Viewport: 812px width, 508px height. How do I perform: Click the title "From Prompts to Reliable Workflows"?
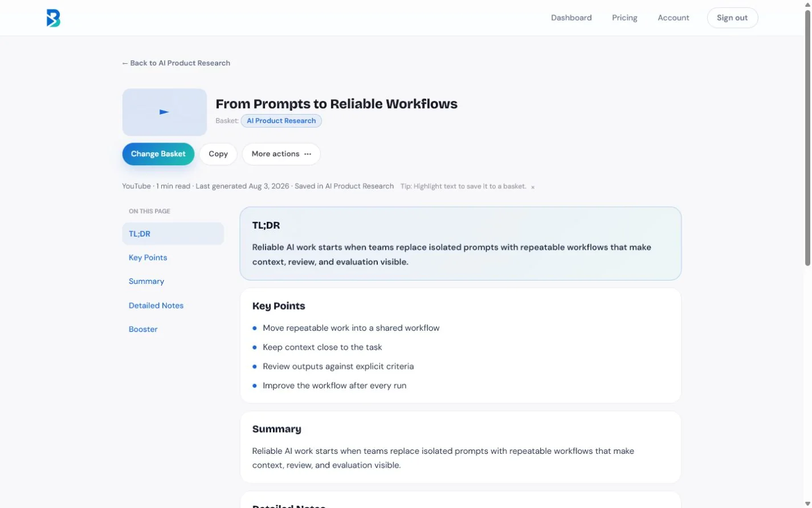(x=336, y=104)
